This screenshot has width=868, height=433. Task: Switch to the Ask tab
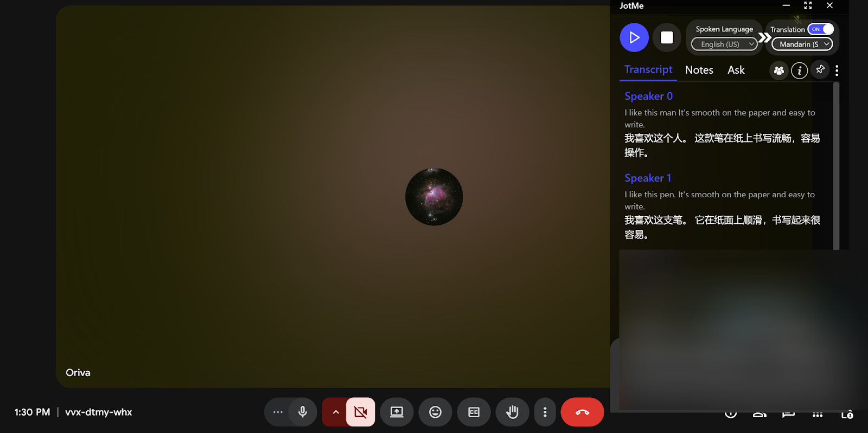736,70
